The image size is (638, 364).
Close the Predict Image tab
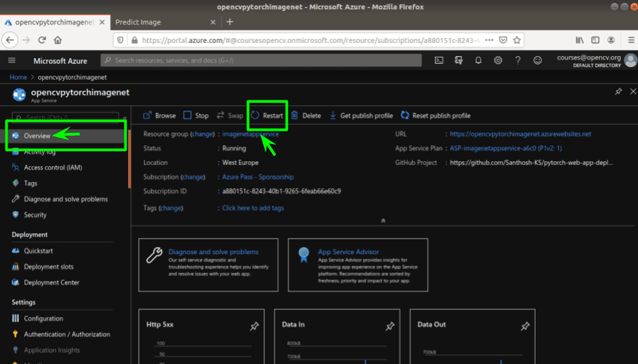pos(213,22)
